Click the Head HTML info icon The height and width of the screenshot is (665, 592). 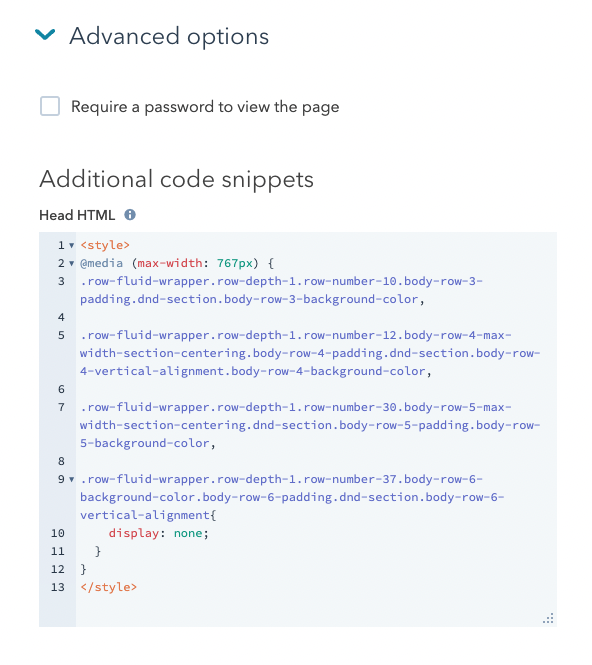coord(130,215)
